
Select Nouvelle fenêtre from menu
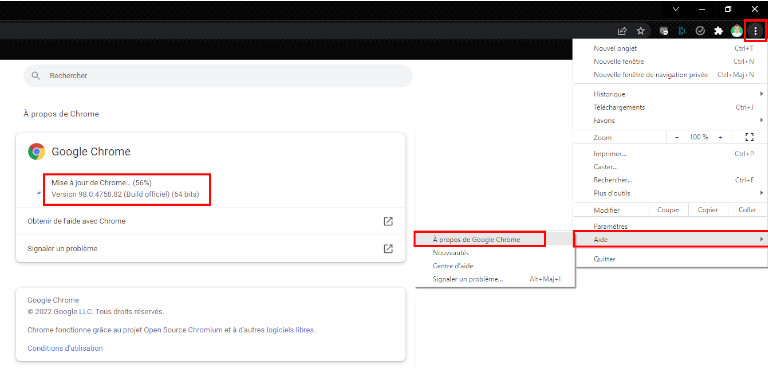[670, 62]
